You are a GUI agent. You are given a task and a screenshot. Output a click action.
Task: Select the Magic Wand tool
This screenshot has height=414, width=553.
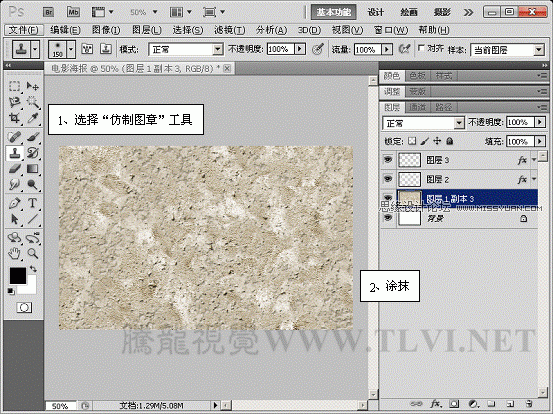pyautogui.click(x=32, y=102)
